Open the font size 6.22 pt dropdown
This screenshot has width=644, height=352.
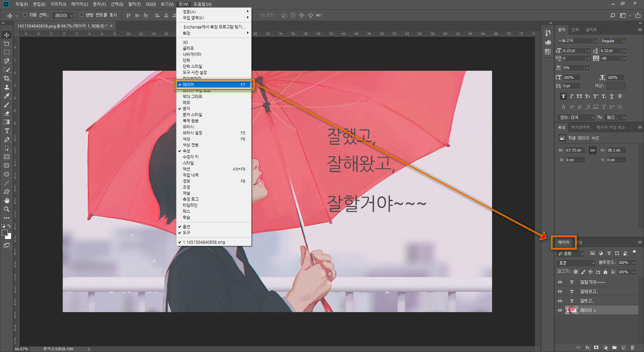point(588,51)
